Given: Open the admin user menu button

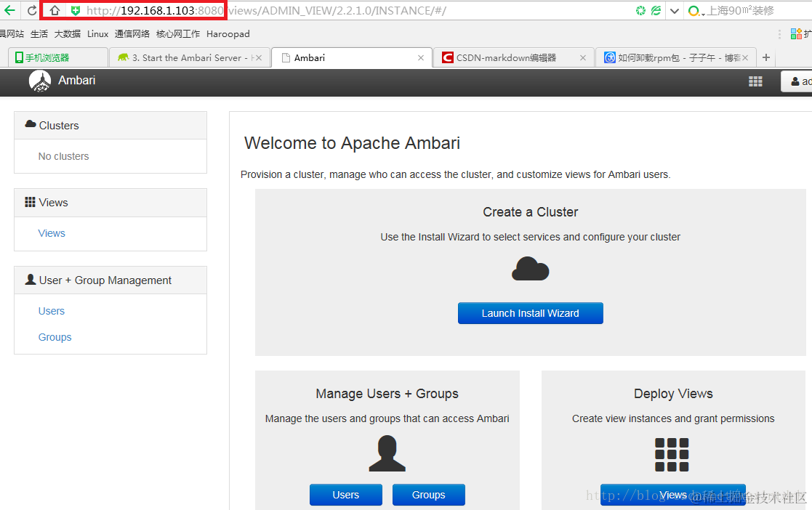Looking at the screenshot, I should (x=797, y=81).
